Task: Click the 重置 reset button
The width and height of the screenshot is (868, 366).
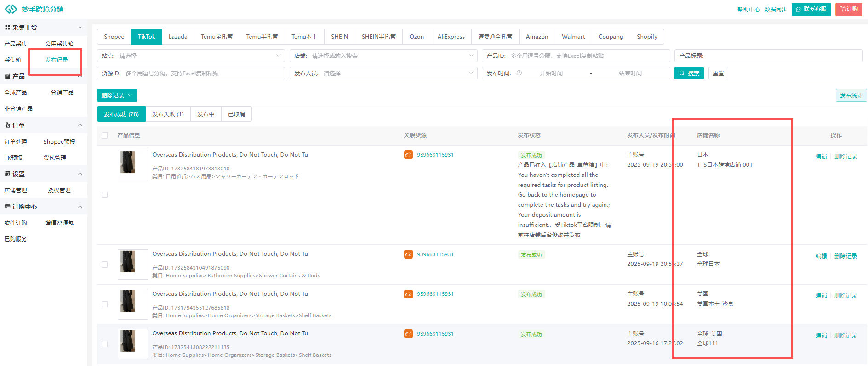Action: [x=718, y=73]
